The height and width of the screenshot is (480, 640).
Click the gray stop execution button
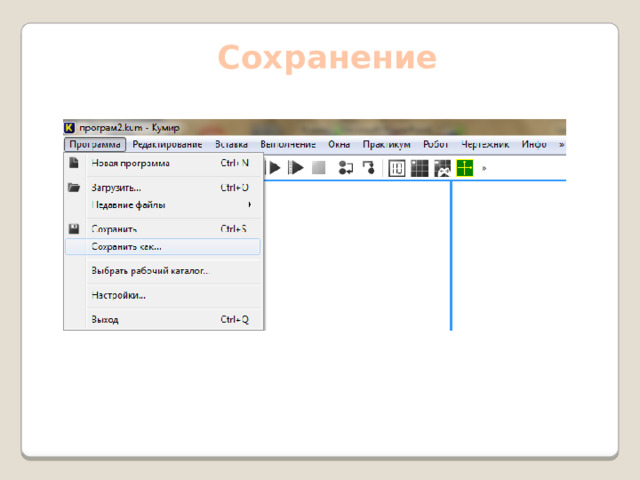point(318,168)
